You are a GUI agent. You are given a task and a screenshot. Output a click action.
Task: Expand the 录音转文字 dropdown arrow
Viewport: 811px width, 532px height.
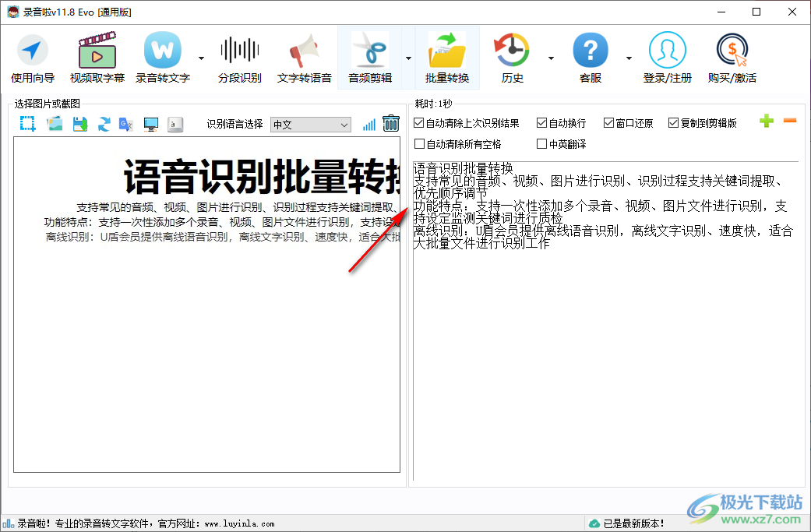tap(201, 58)
